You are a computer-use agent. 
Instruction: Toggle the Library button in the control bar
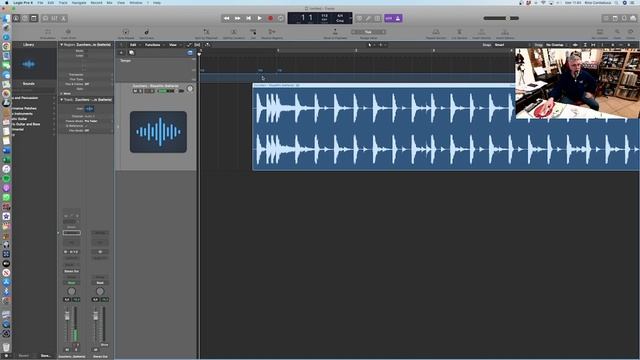point(16,18)
